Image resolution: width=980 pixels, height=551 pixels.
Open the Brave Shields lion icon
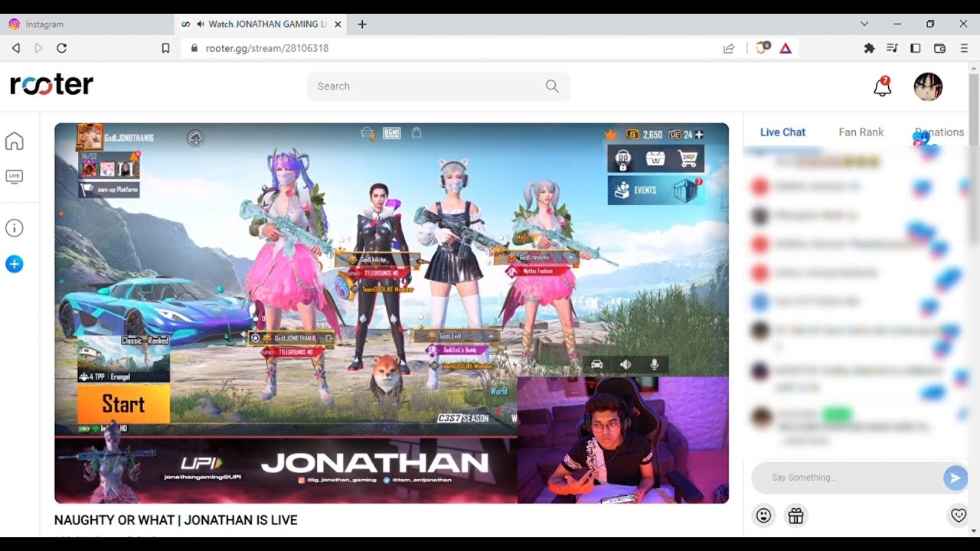(763, 48)
